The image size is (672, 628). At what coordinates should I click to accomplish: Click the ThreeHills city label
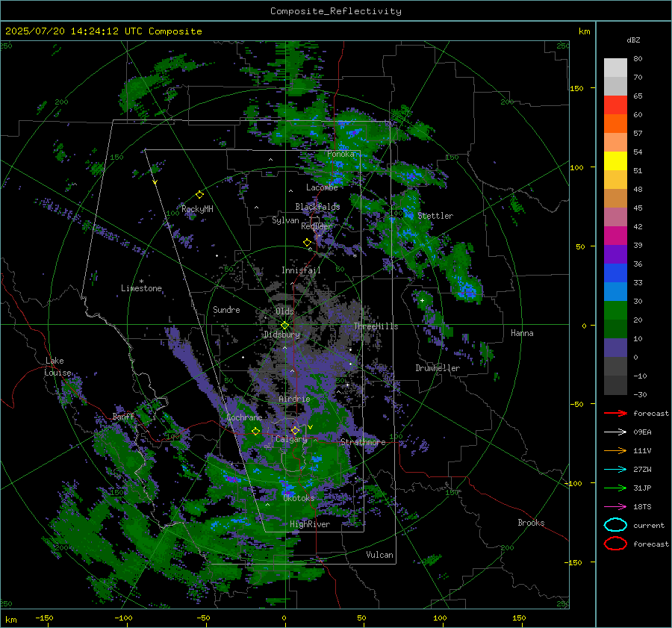pyautogui.click(x=376, y=326)
